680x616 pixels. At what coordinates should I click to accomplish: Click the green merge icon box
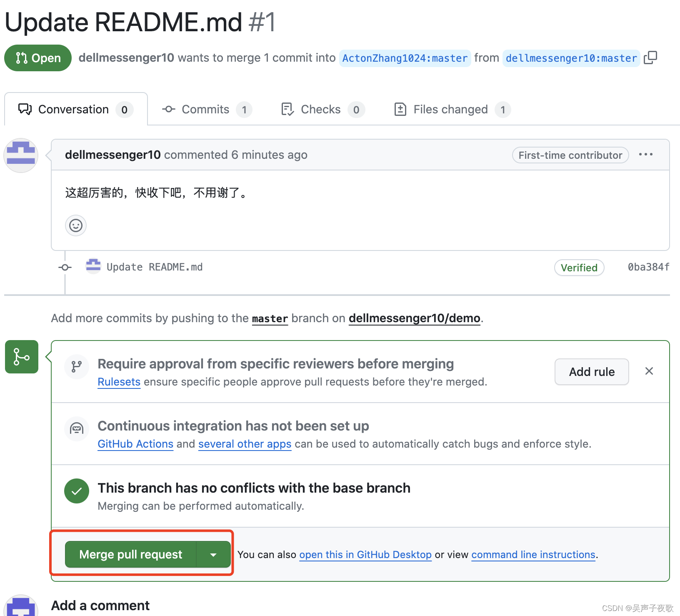click(22, 357)
